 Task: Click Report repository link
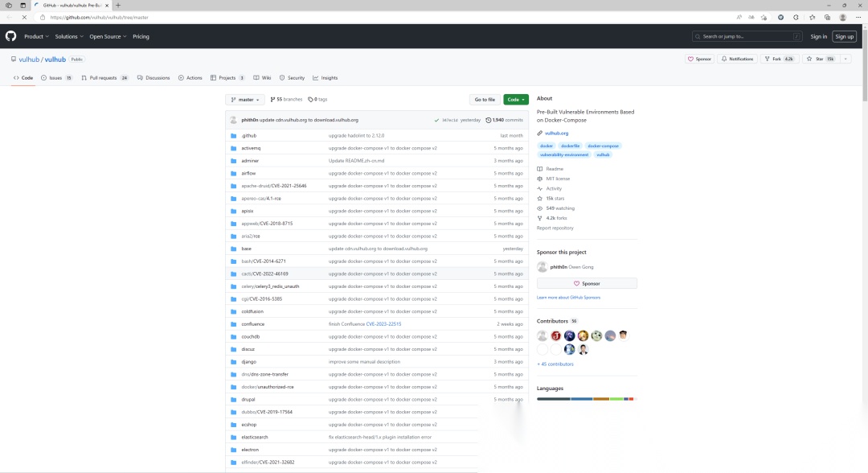(555, 228)
